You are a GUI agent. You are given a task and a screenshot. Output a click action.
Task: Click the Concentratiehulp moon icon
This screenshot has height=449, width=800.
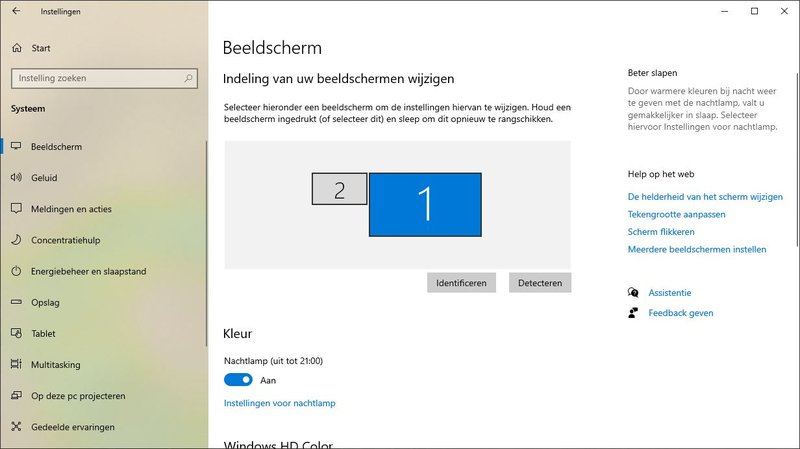click(16, 240)
